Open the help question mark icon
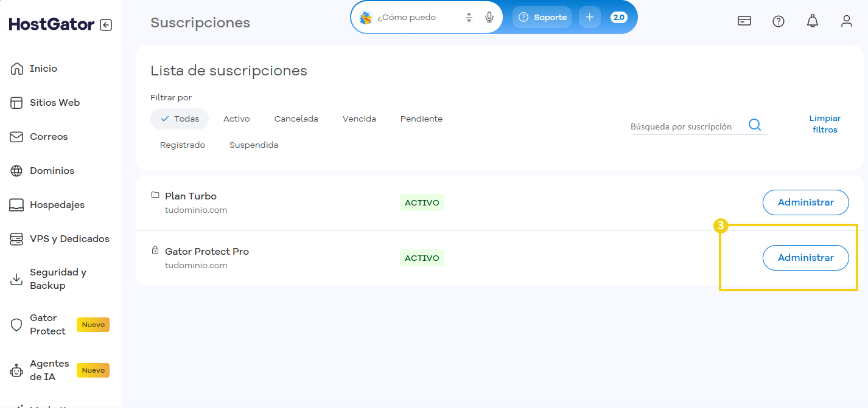The height and width of the screenshot is (408, 868). (x=779, y=21)
